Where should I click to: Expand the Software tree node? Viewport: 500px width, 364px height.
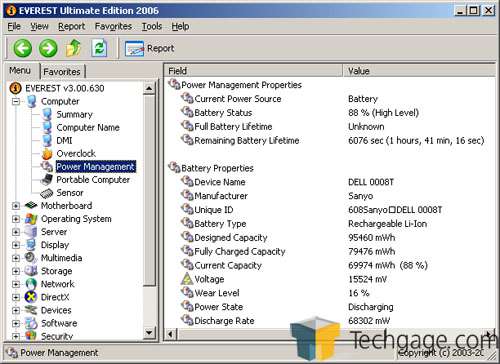click(x=16, y=323)
